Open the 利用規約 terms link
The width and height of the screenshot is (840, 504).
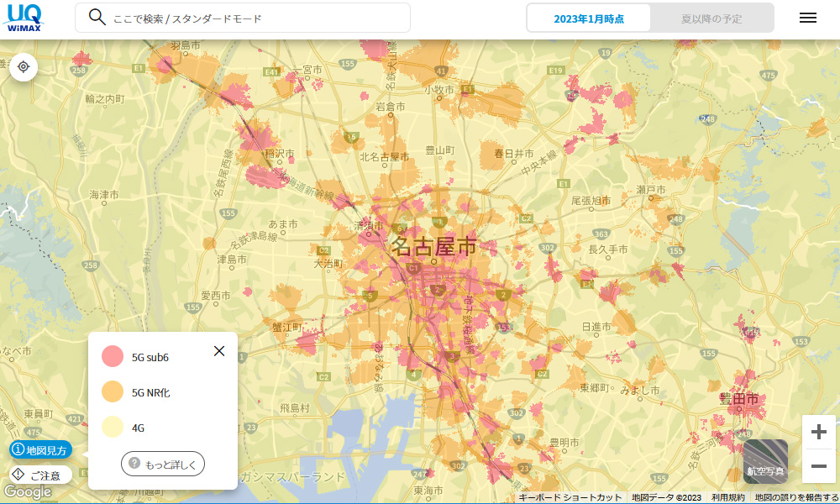(727, 497)
